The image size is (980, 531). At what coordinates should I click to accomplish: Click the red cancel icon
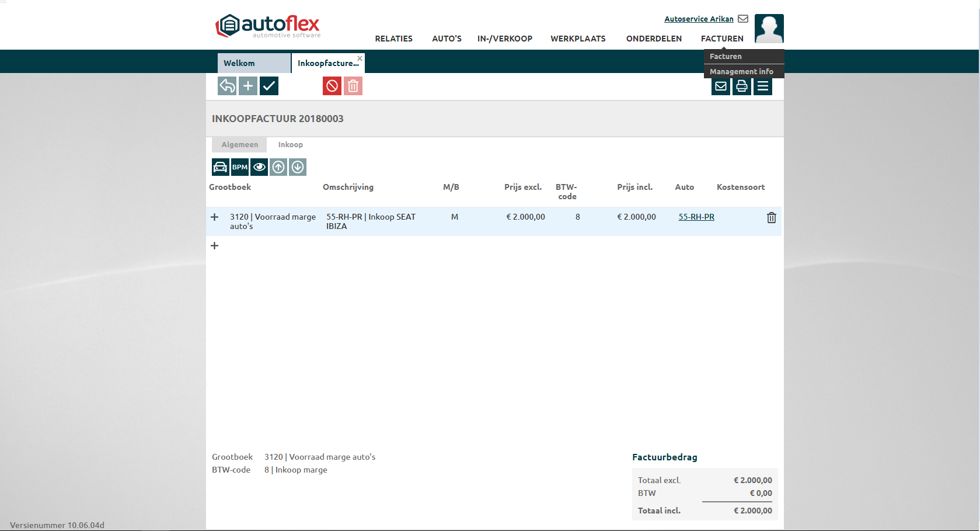click(x=332, y=86)
